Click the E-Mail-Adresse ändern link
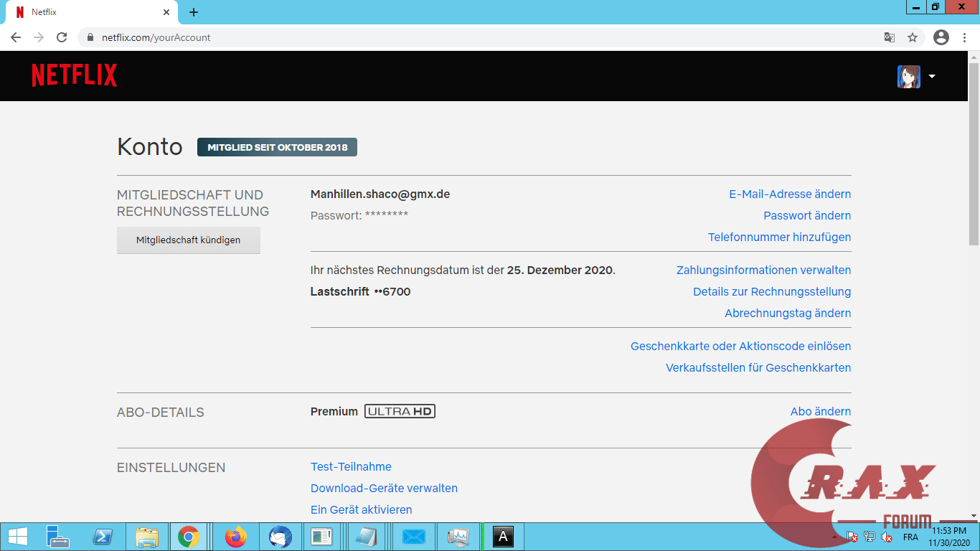 (790, 194)
